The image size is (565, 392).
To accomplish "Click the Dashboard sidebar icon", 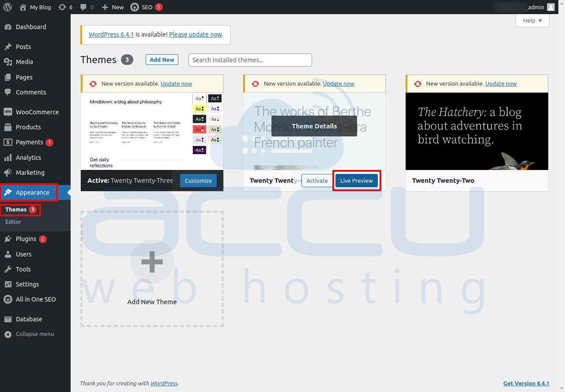I will click(8, 27).
